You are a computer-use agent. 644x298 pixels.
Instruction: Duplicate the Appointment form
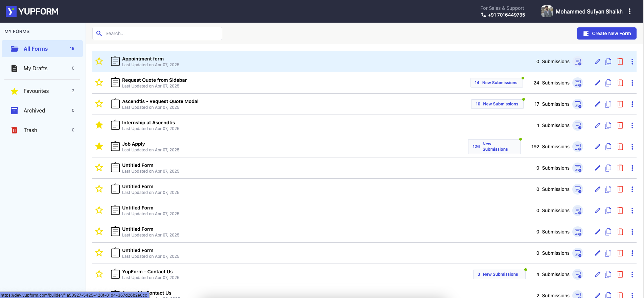click(608, 61)
